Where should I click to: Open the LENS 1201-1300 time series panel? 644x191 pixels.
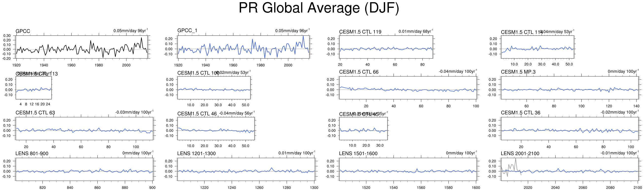(x=246, y=169)
